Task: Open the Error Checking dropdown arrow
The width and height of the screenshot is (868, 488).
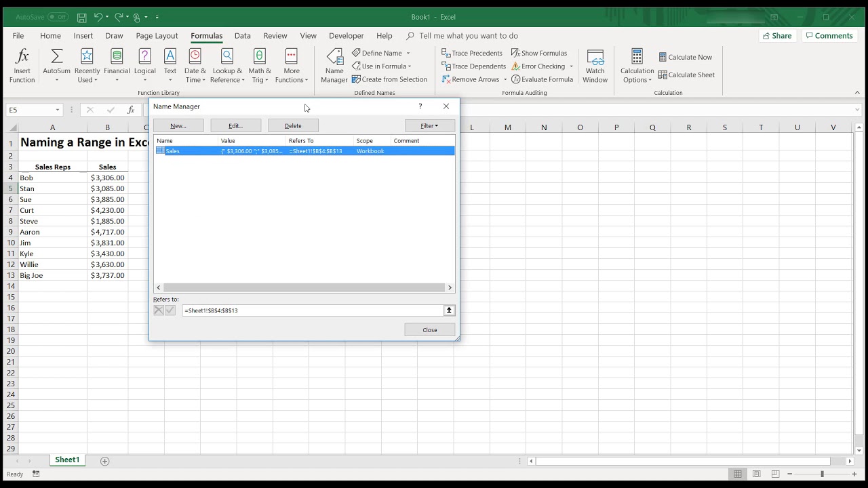Action: coord(571,66)
